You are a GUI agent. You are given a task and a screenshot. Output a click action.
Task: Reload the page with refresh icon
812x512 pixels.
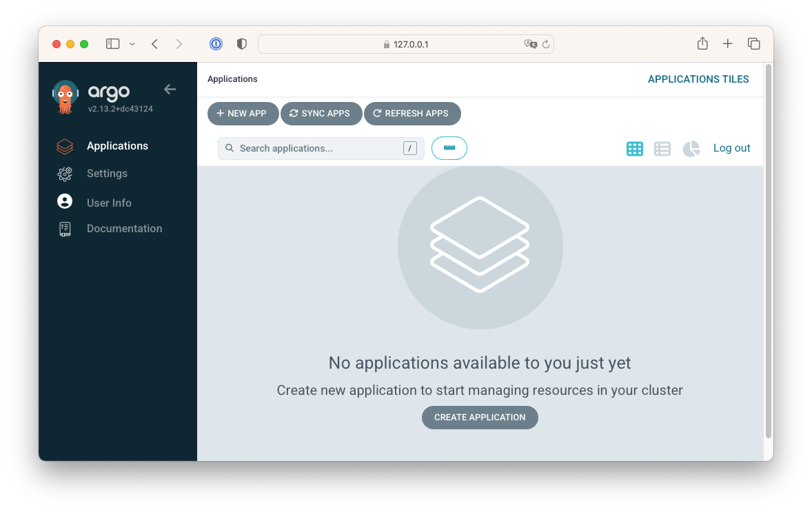tap(546, 45)
